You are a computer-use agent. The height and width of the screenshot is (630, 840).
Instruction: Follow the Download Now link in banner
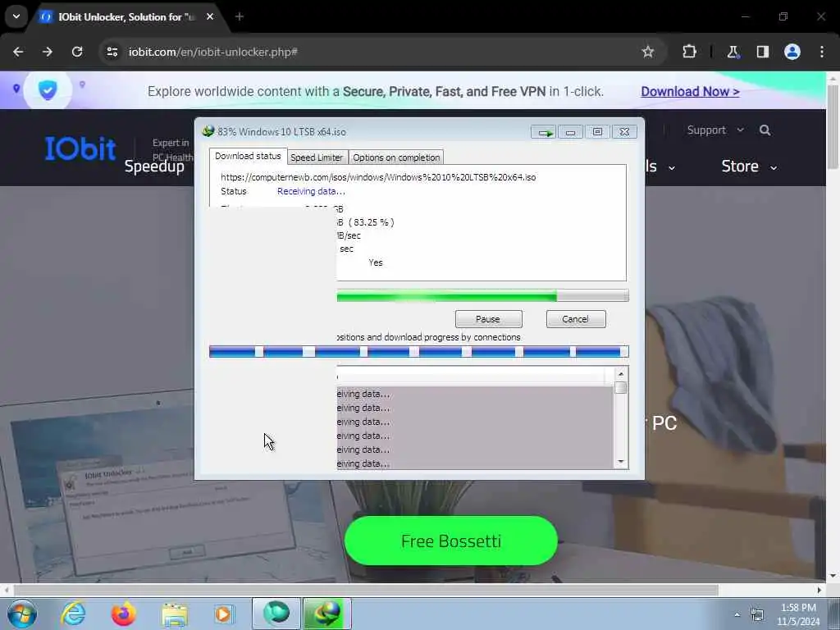coord(690,92)
